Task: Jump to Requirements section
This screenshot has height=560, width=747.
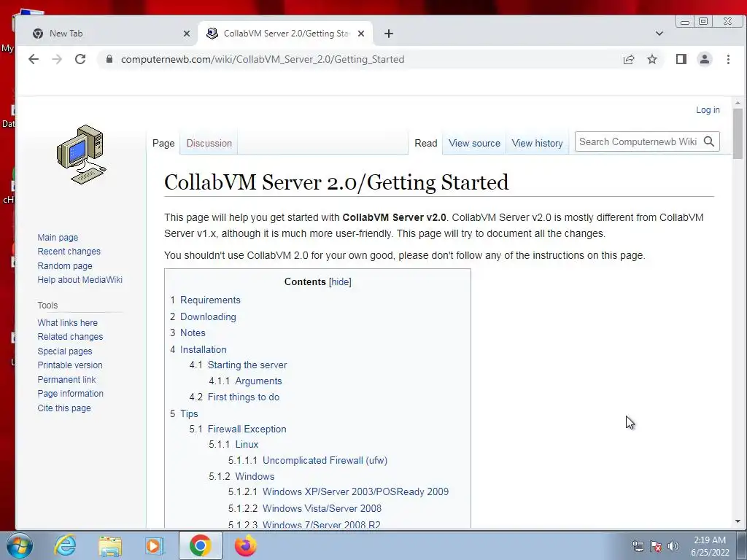Action: coord(210,300)
